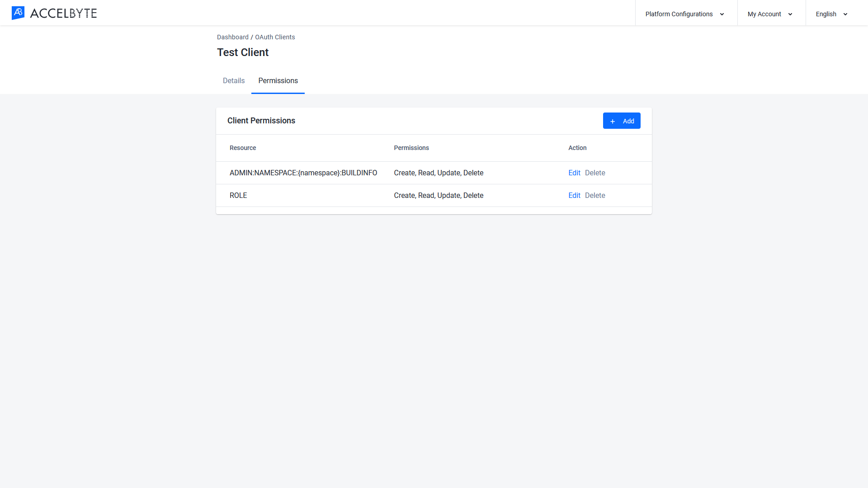Click the Permissions column header
Viewport: 868px width, 488px height.
pyautogui.click(x=411, y=148)
